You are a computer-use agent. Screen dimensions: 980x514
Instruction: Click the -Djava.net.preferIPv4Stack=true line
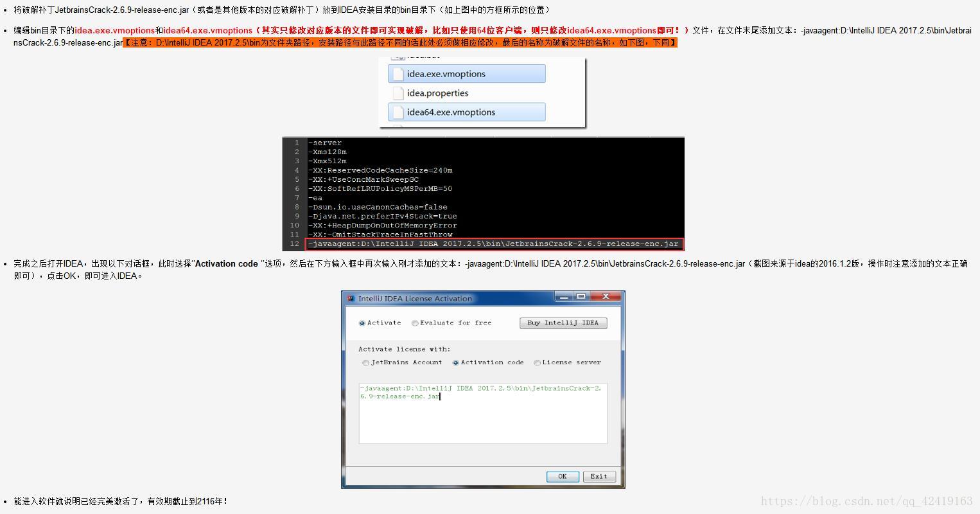[383, 216]
